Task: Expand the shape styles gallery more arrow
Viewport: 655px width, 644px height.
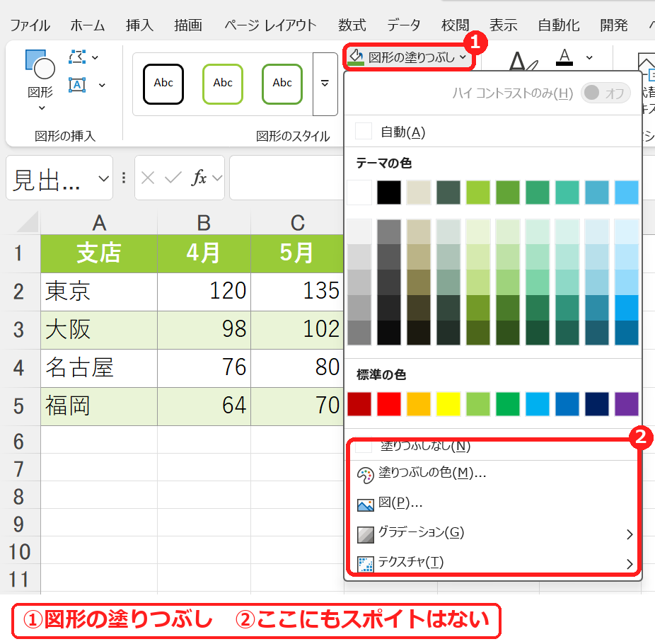Action: pos(325,84)
